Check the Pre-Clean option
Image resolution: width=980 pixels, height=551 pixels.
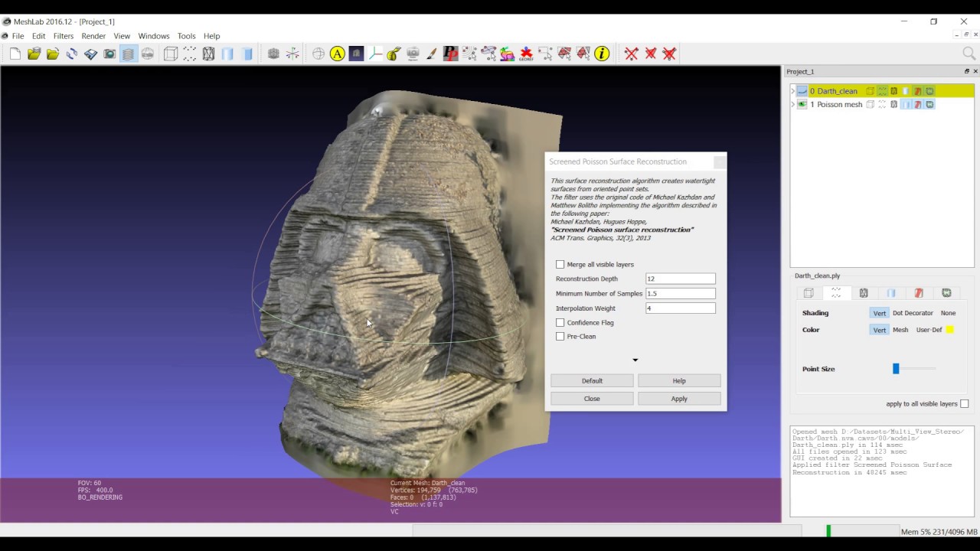(x=560, y=336)
